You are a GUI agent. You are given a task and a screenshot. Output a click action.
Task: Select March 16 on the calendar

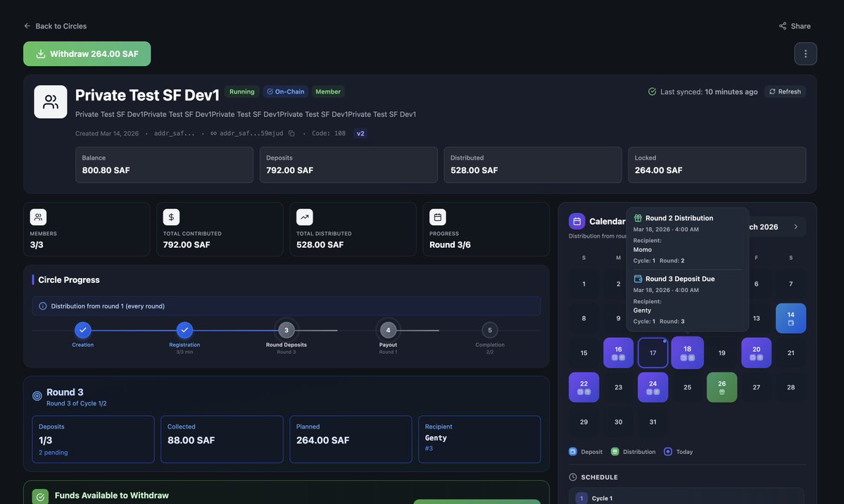pyautogui.click(x=619, y=353)
